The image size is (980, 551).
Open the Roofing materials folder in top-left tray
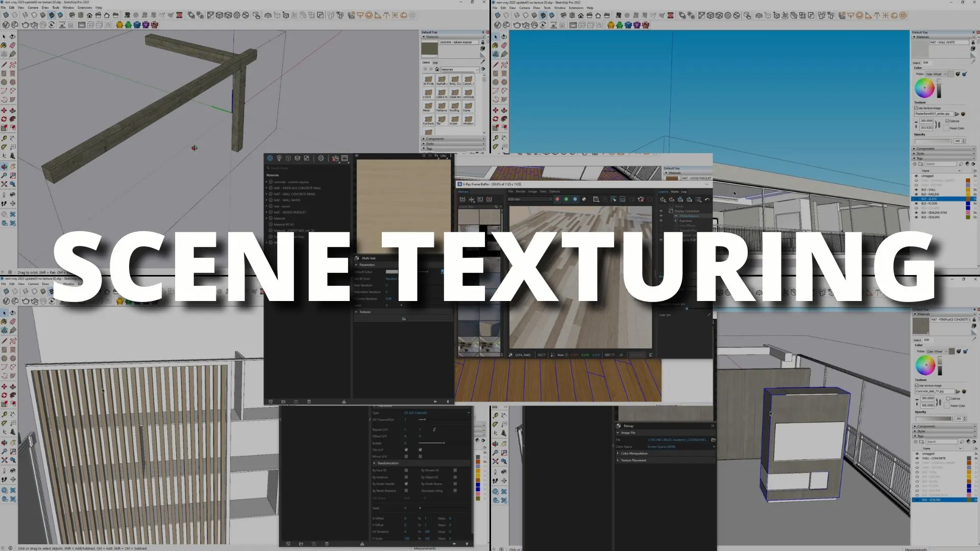454,107
